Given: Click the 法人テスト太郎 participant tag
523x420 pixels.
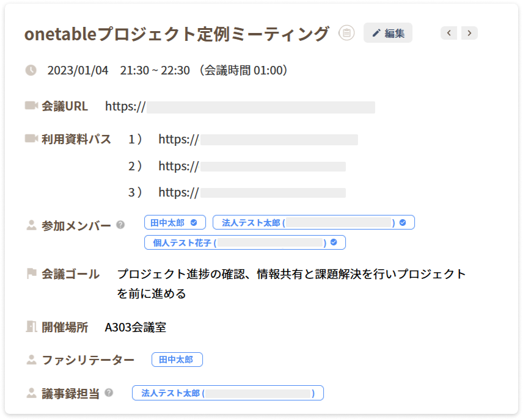Looking at the screenshot, I should 313,223.
